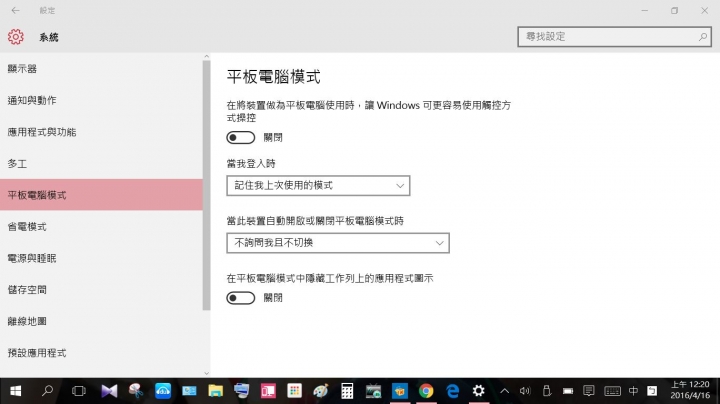Viewport: 720px width, 404px height.
Task: Click the red gear Settings home icon
Action: [x=16, y=37]
